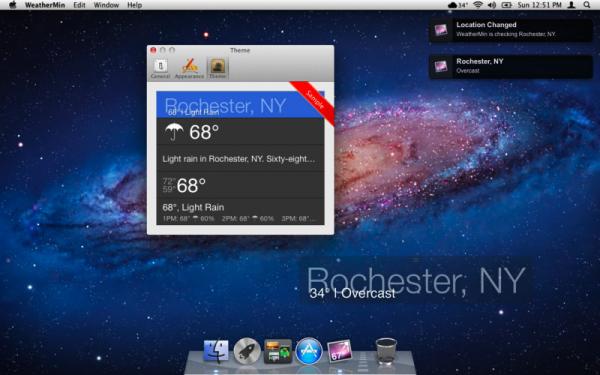Image resolution: width=600 pixels, height=375 pixels.
Task: Open the Edit menu
Action: (x=79, y=5)
